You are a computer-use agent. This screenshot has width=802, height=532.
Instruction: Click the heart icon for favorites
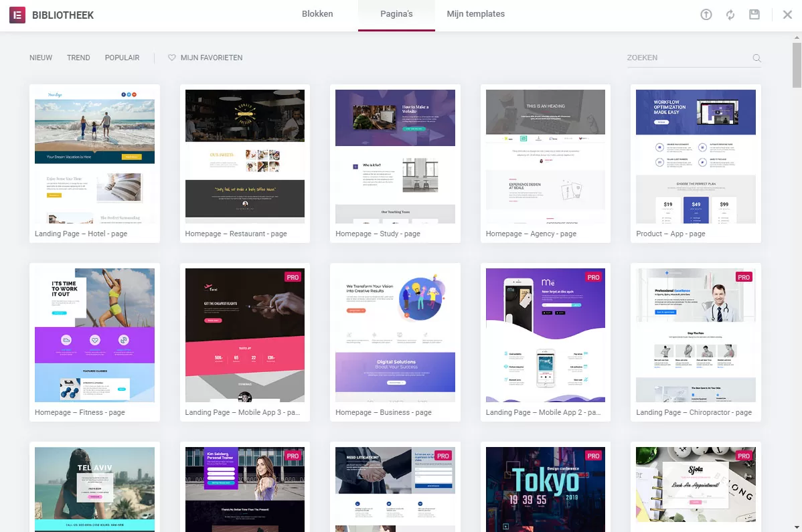click(171, 58)
